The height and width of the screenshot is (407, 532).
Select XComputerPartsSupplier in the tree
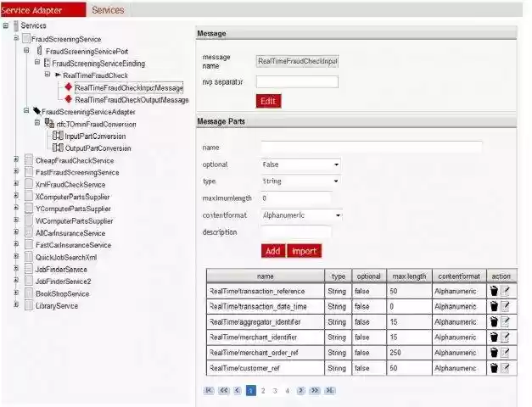click(73, 197)
